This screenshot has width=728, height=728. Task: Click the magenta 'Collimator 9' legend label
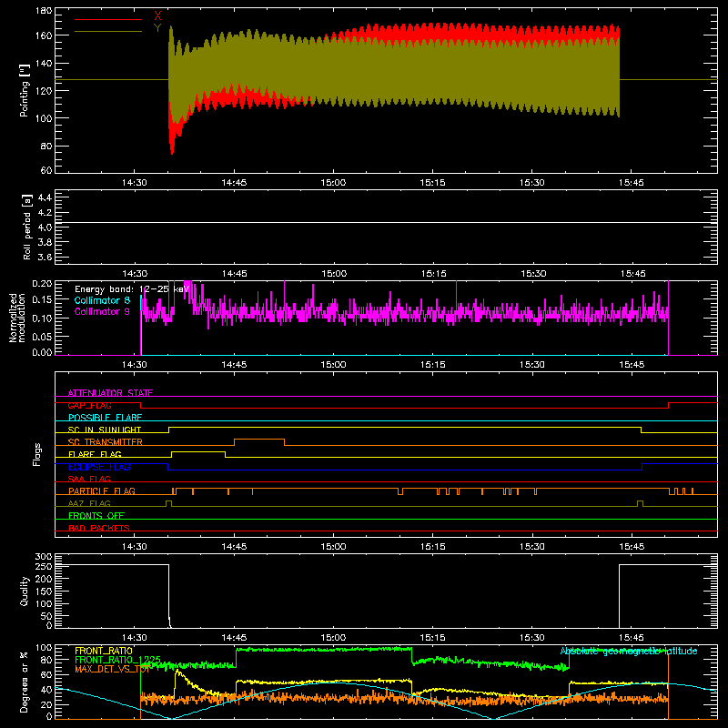pos(102,311)
